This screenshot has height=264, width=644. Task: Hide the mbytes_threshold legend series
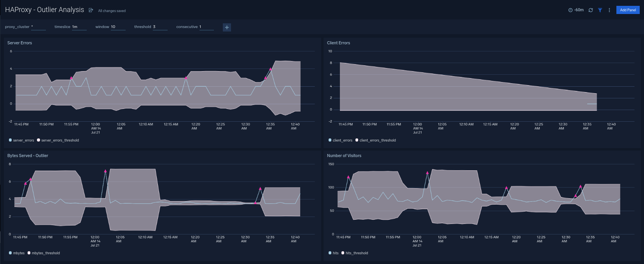point(45,253)
